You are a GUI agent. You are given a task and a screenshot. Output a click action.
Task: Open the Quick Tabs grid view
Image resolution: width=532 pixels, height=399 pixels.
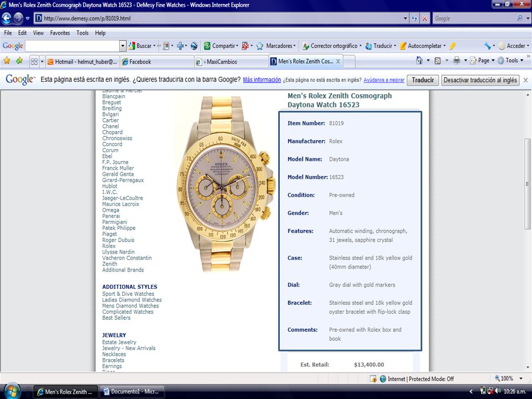(x=34, y=62)
